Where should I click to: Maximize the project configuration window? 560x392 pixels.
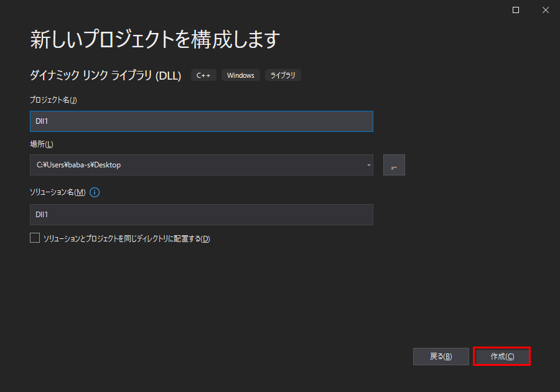point(516,10)
